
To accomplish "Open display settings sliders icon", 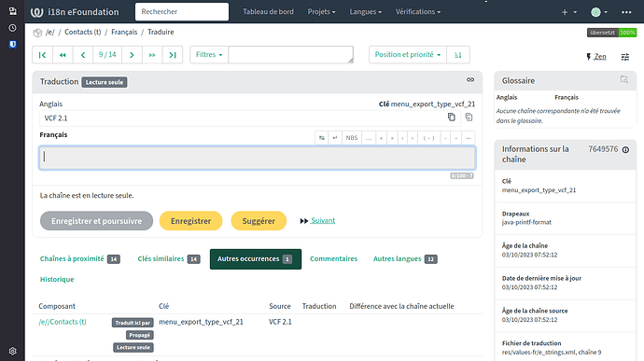I will [625, 57].
